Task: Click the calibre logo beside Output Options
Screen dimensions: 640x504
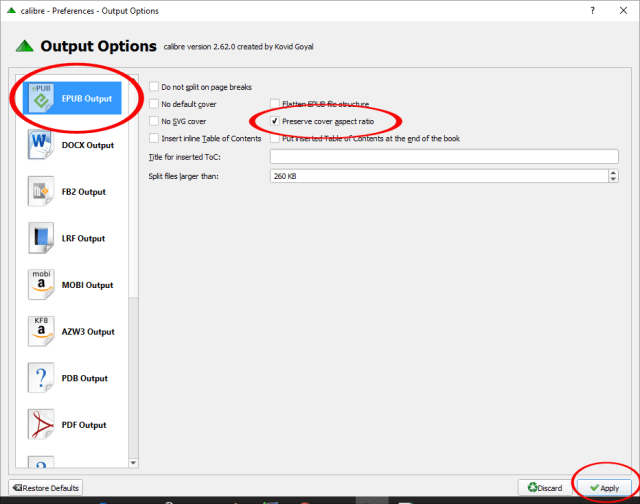Action: click(24, 46)
